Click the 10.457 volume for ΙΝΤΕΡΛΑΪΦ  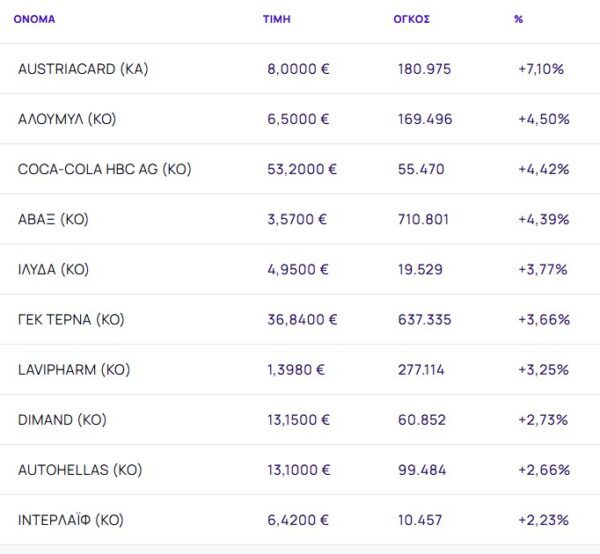(x=423, y=519)
